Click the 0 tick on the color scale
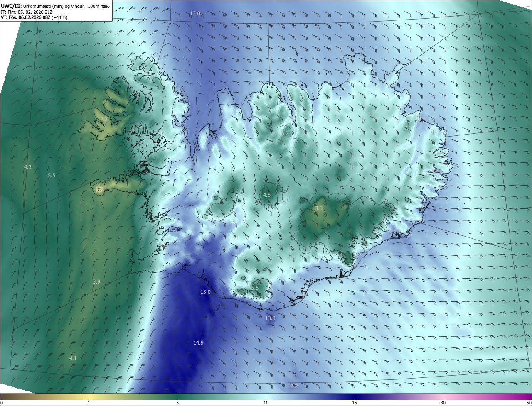Viewport: 532px width, 406px height. 1,403
